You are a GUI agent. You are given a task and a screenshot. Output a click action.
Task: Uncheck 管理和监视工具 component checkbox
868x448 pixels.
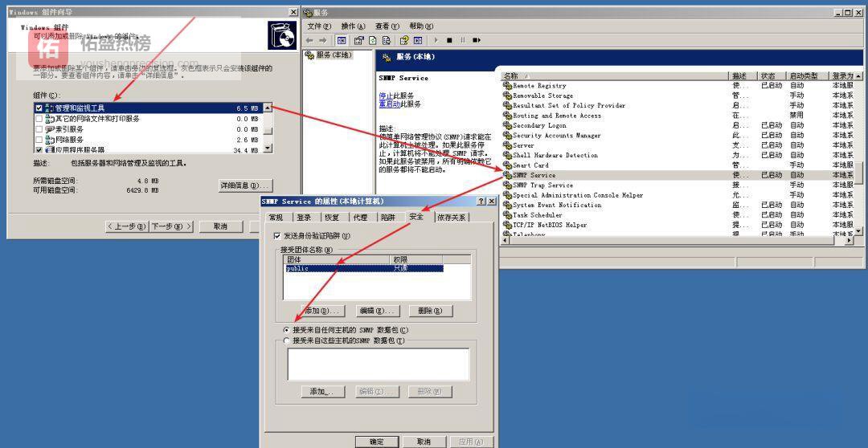pos(39,108)
